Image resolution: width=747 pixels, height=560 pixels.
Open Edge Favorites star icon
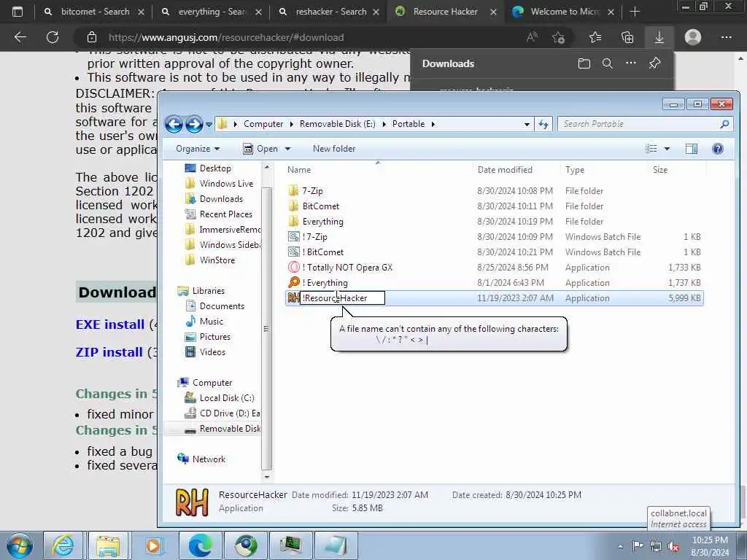pyautogui.click(x=595, y=37)
